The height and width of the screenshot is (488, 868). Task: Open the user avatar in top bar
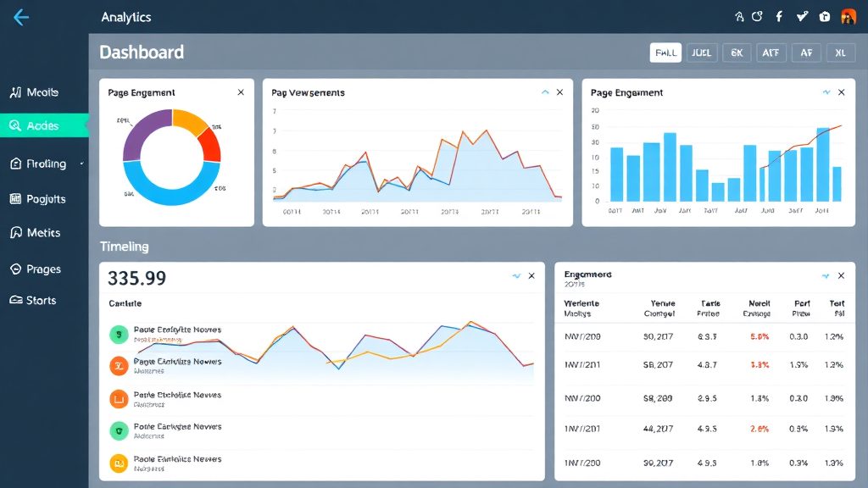pyautogui.click(x=848, y=17)
